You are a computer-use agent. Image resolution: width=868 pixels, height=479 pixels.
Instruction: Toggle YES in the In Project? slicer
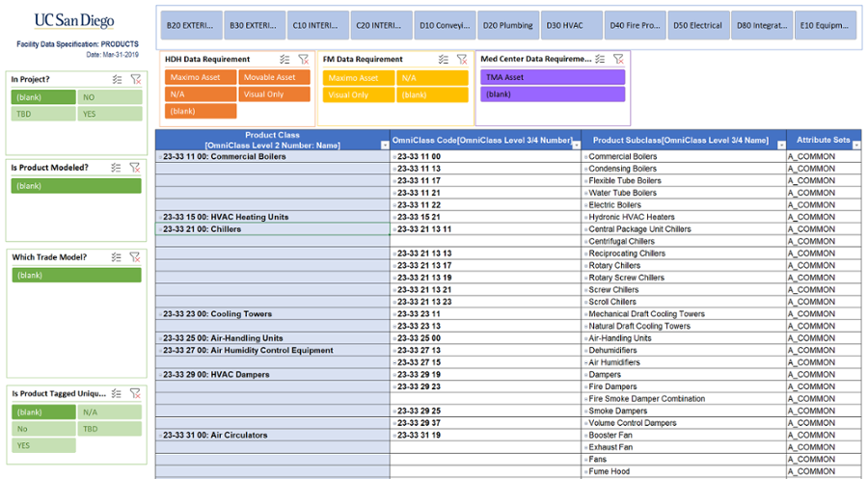[110, 114]
